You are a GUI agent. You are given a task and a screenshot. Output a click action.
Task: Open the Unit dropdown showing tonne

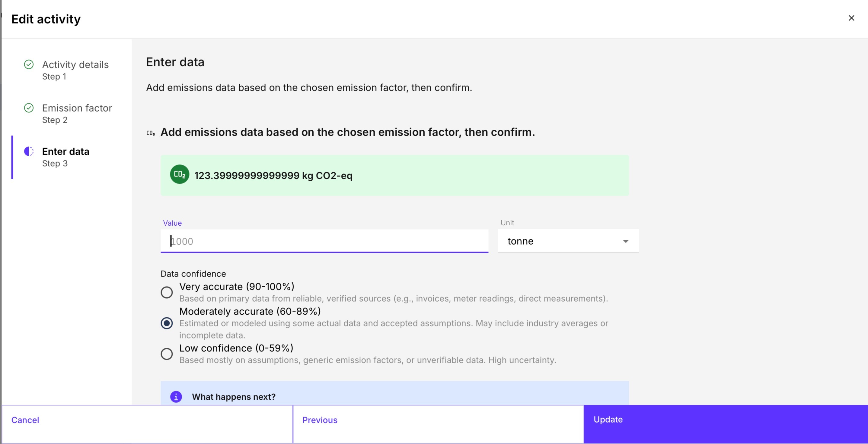[x=559, y=241]
